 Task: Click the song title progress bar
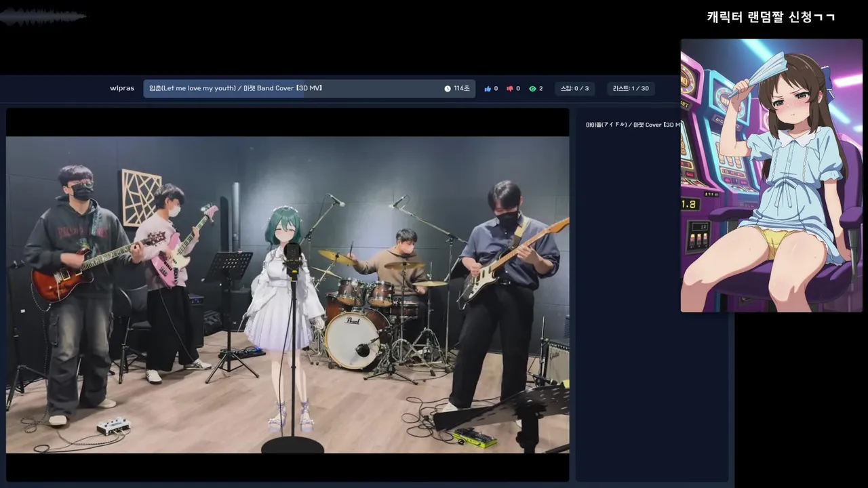click(309, 89)
